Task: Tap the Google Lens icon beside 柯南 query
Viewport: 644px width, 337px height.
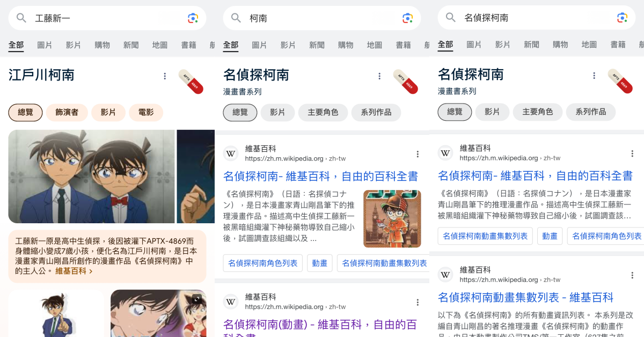Action: (408, 18)
